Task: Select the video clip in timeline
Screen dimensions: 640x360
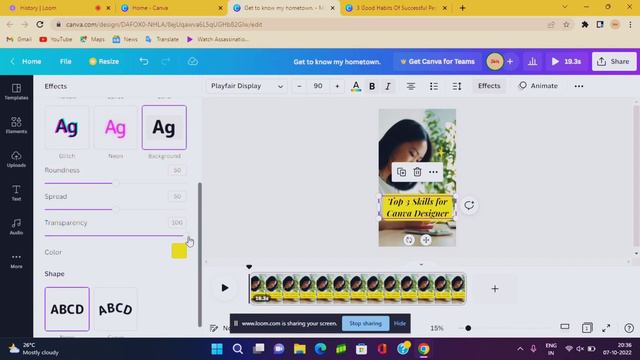Action: coord(357,289)
